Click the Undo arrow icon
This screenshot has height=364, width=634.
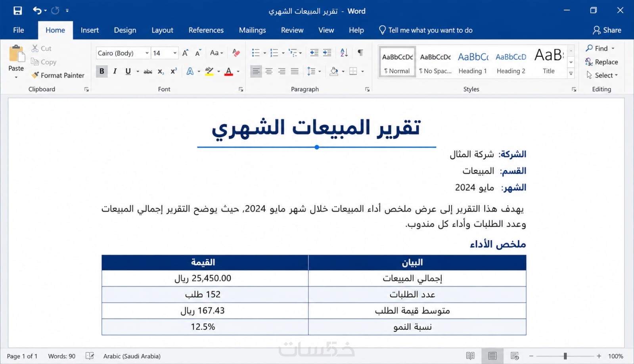37,11
